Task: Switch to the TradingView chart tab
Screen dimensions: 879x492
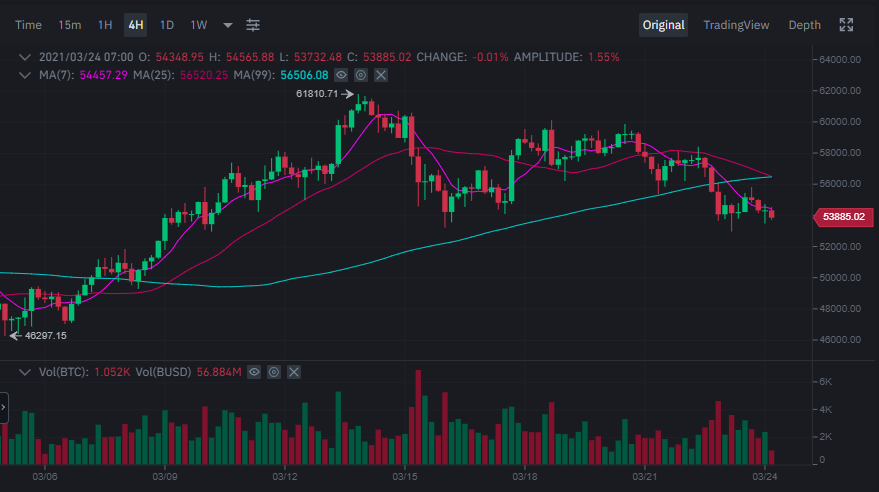Action: pyautogui.click(x=736, y=25)
